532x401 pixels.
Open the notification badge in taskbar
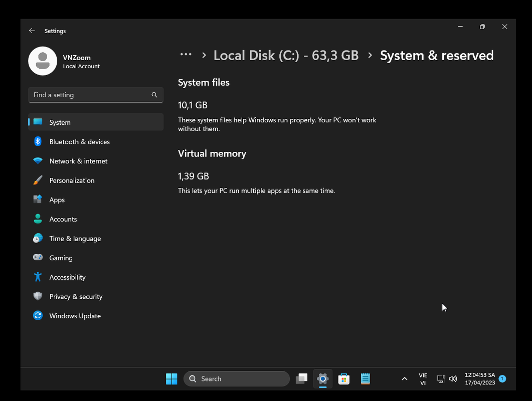coord(502,378)
